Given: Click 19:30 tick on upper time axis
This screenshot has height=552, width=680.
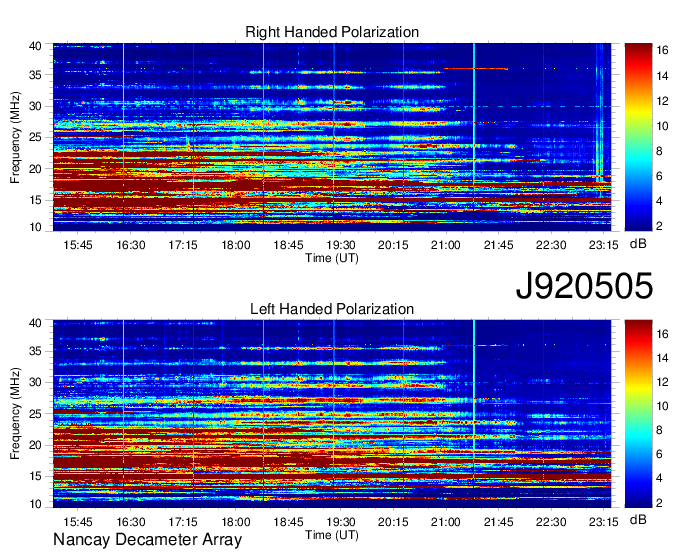Looking at the screenshot, I should [341, 245].
